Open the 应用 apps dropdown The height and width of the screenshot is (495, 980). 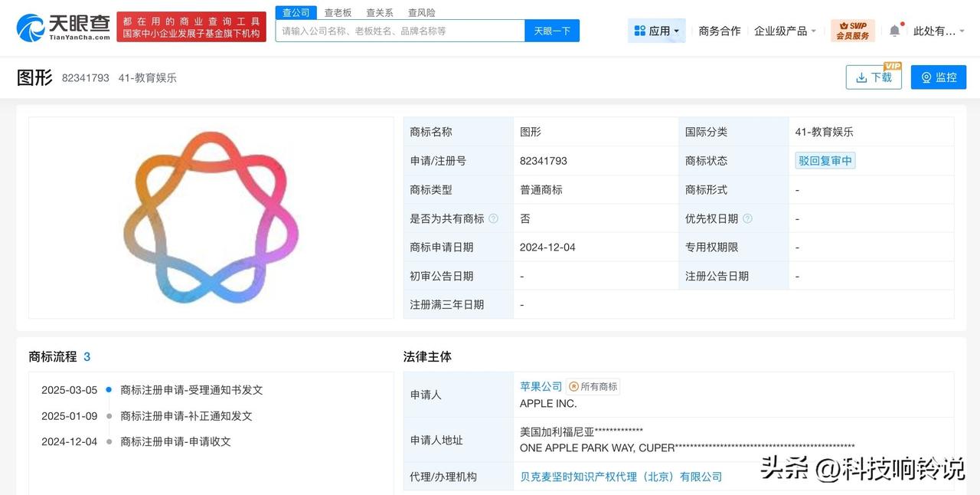coord(657,31)
